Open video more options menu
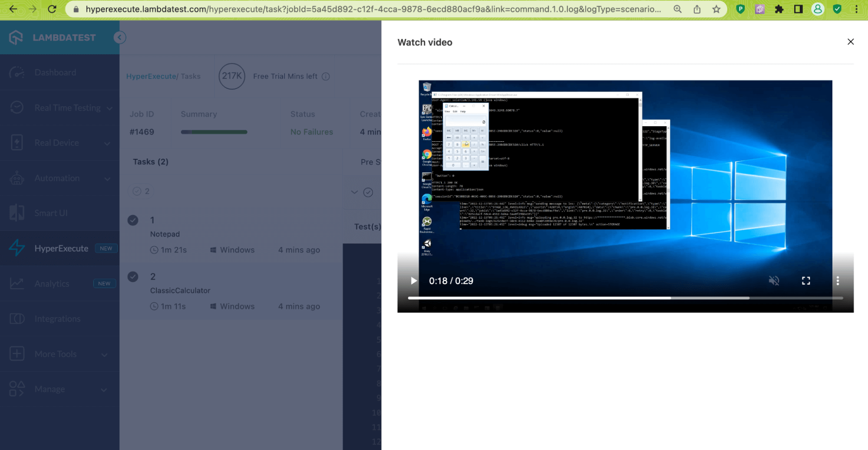Screen dimensions: 868x450 [838, 281]
